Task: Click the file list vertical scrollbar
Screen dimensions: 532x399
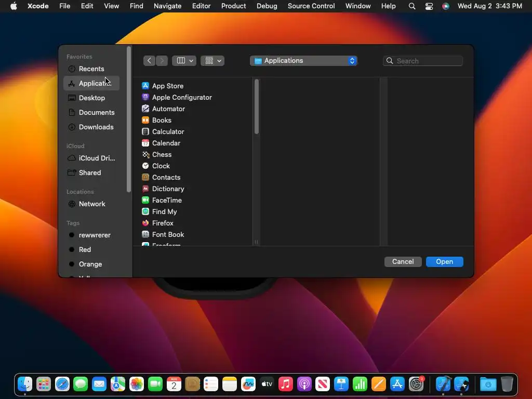Action: tap(257, 107)
